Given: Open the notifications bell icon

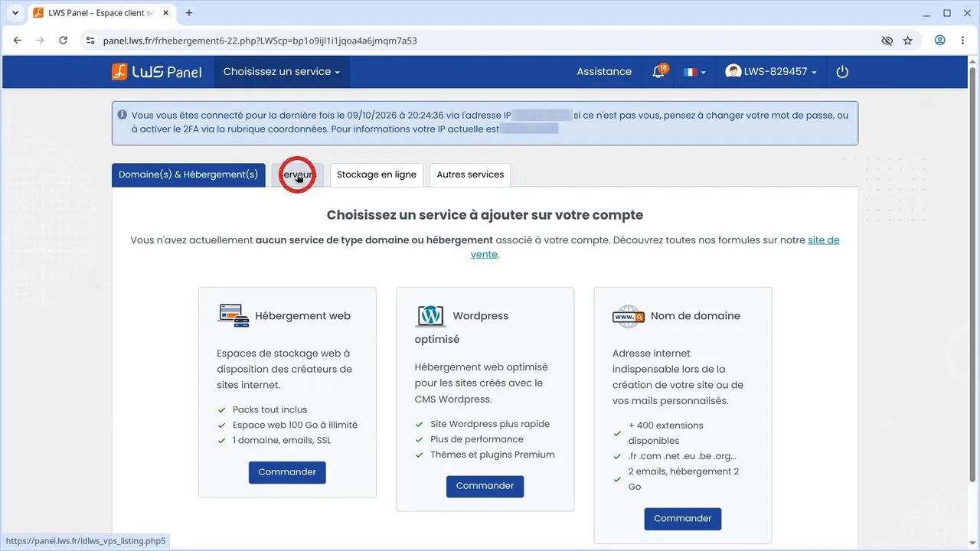Looking at the screenshot, I should click(658, 71).
